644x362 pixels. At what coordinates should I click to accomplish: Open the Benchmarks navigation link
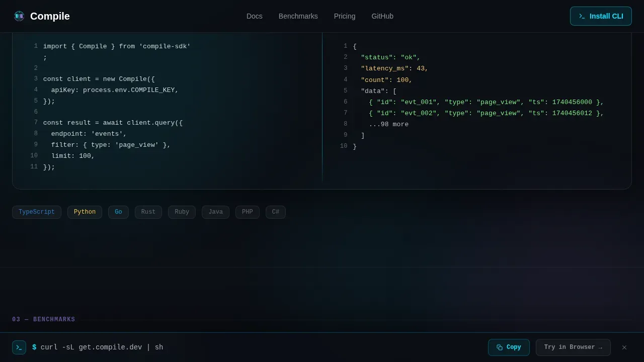point(298,16)
